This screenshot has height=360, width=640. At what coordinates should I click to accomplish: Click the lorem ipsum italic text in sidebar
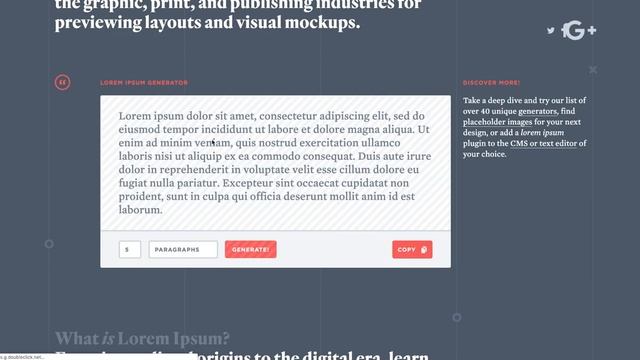[542, 133]
